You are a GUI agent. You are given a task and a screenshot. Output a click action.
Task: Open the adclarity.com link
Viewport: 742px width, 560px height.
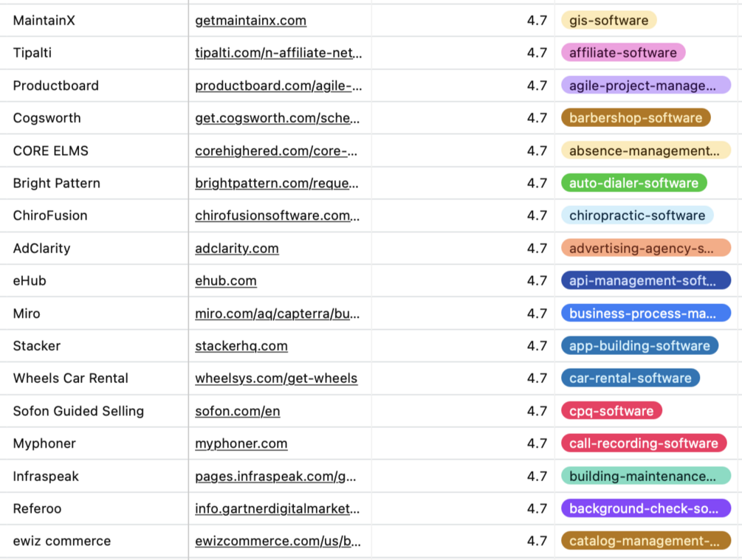coord(236,249)
